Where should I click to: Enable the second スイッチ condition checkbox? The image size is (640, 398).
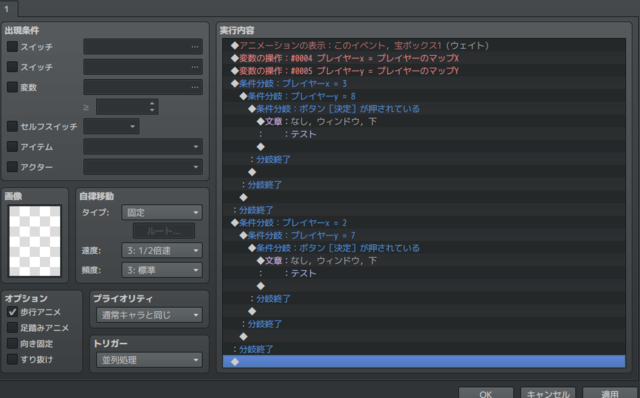[12, 67]
